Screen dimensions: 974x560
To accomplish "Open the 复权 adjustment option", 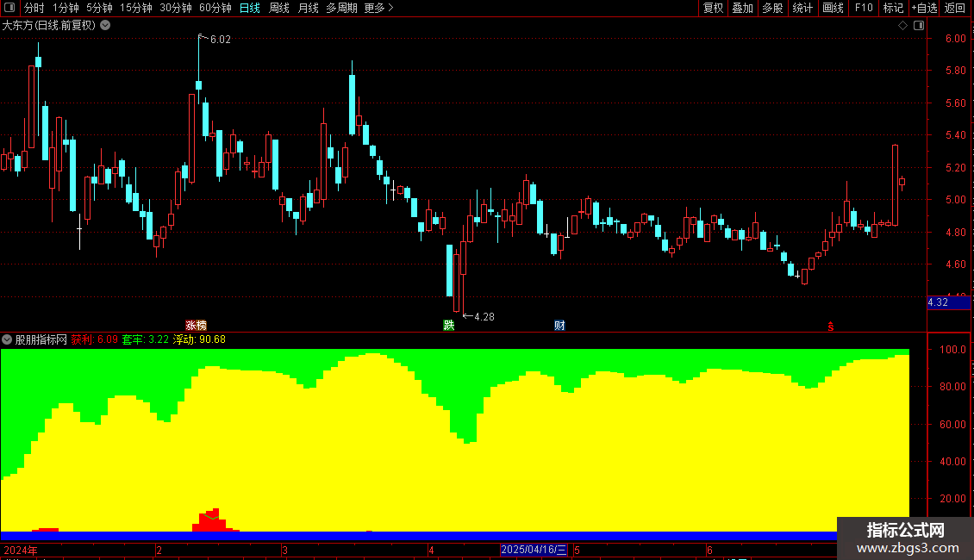I will (x=713, y=8).
